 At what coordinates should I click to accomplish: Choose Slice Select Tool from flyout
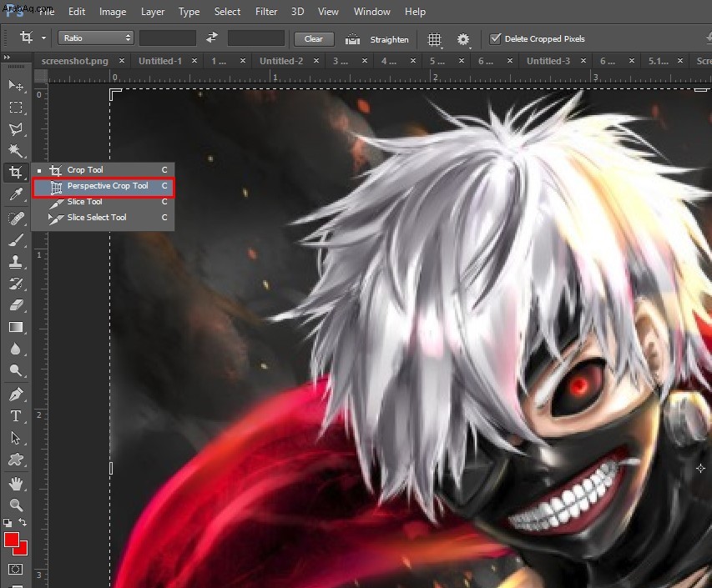(103, 218)
